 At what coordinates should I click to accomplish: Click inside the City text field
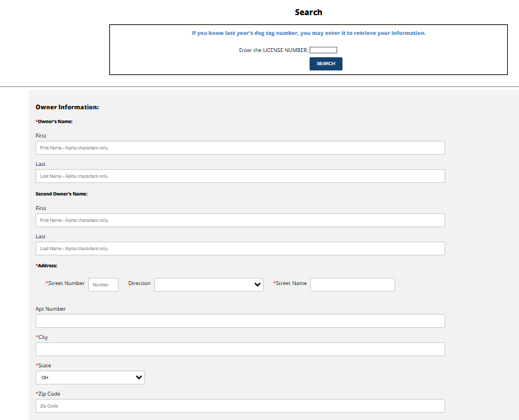(240, 349)
